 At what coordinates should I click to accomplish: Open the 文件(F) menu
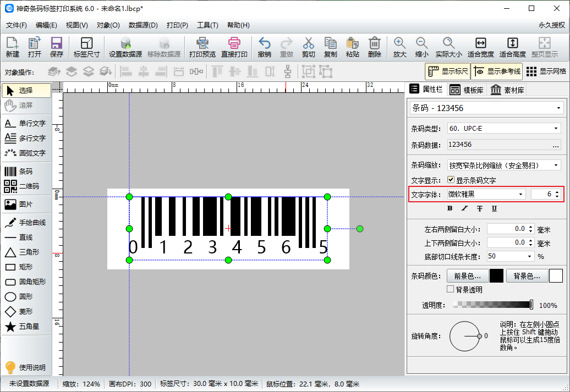tap(17, 25)
